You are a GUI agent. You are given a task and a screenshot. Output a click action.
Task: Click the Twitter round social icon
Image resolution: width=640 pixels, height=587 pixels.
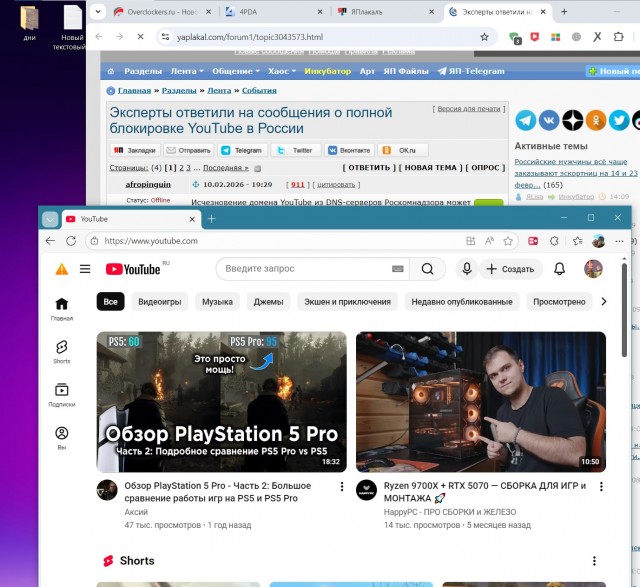pos(619,120)
